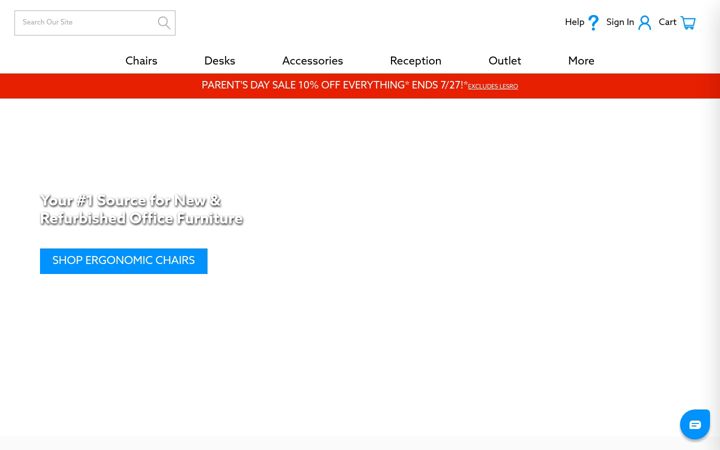
Task: Open the shopping cart icon
Action: click(x=688, y=22)
